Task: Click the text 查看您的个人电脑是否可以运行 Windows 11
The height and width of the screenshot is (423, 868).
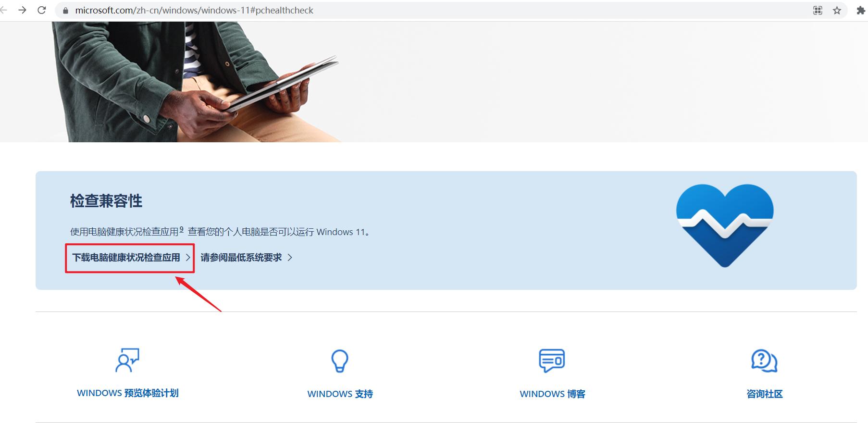Action: tap(279, 232)
